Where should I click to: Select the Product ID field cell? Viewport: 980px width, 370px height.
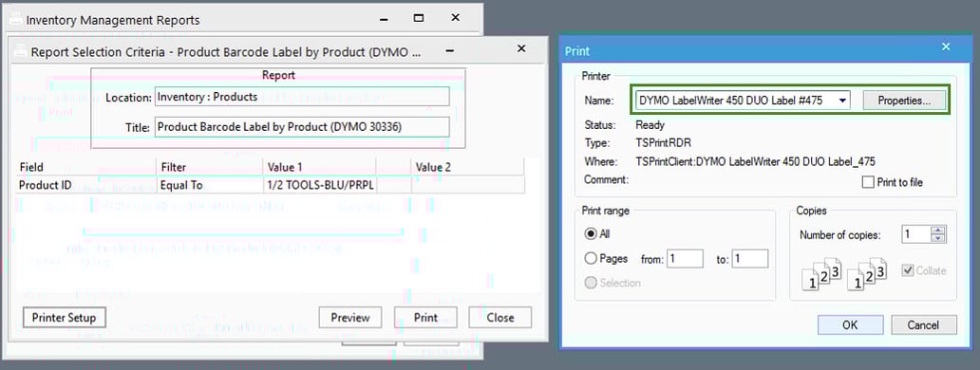[85, 185]
